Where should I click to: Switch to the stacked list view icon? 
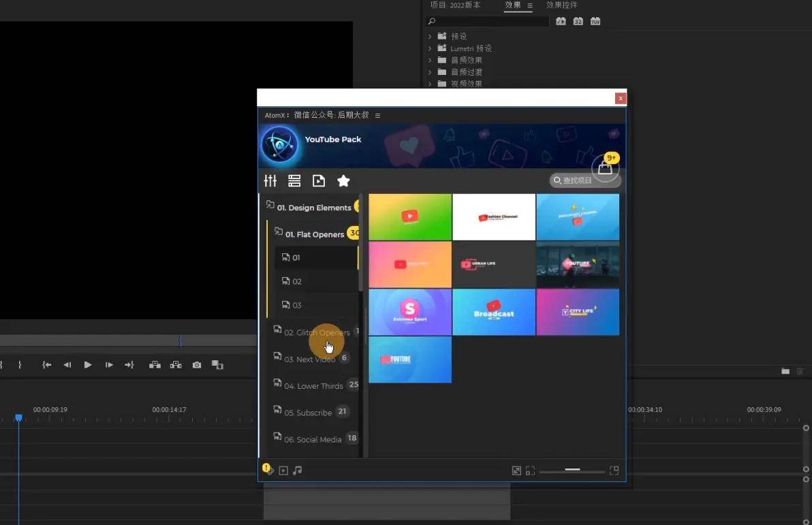click(x=294, y=181)
